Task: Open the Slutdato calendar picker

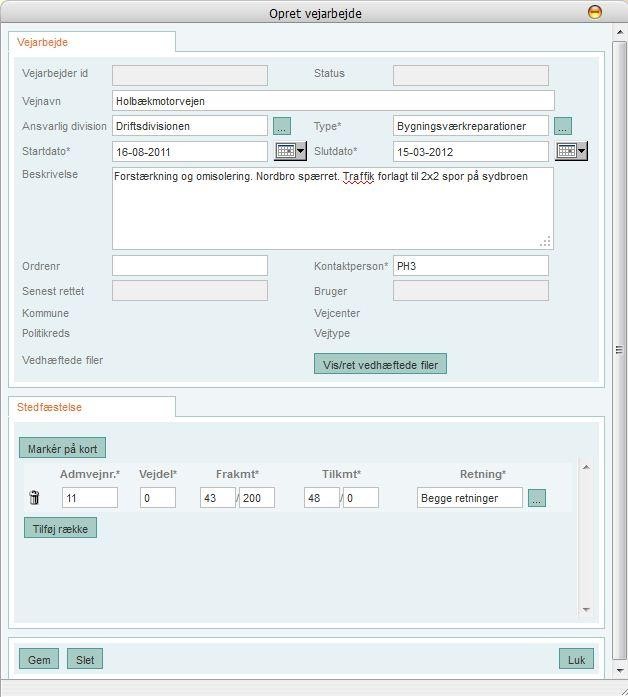Action: pos(571,151)
